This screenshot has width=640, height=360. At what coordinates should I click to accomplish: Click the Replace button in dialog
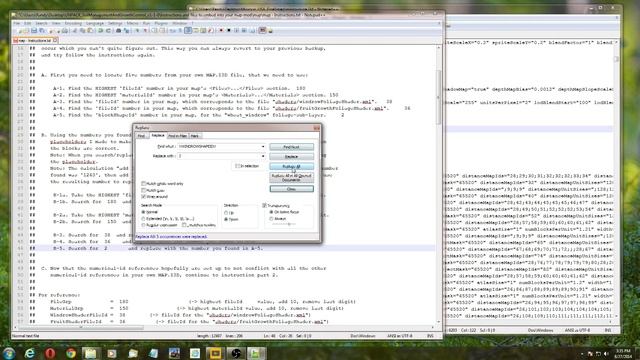(x=291, y=157)
